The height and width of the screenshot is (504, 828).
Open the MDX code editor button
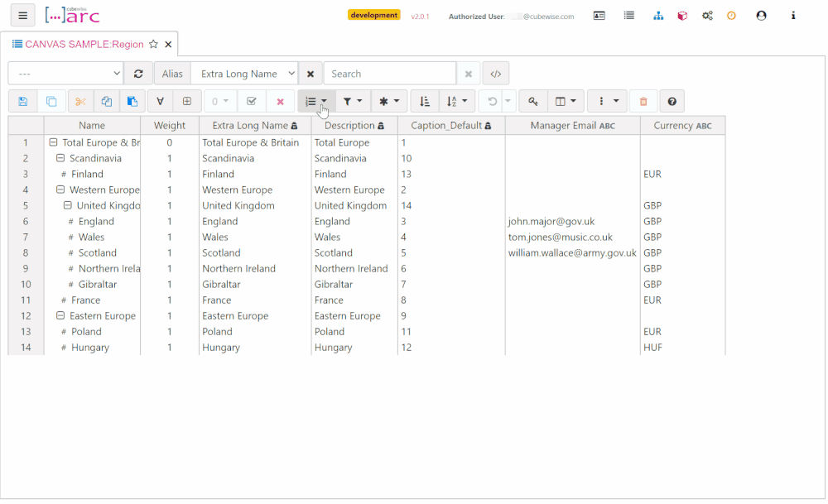pyautogui.click(x=495, y=73)
